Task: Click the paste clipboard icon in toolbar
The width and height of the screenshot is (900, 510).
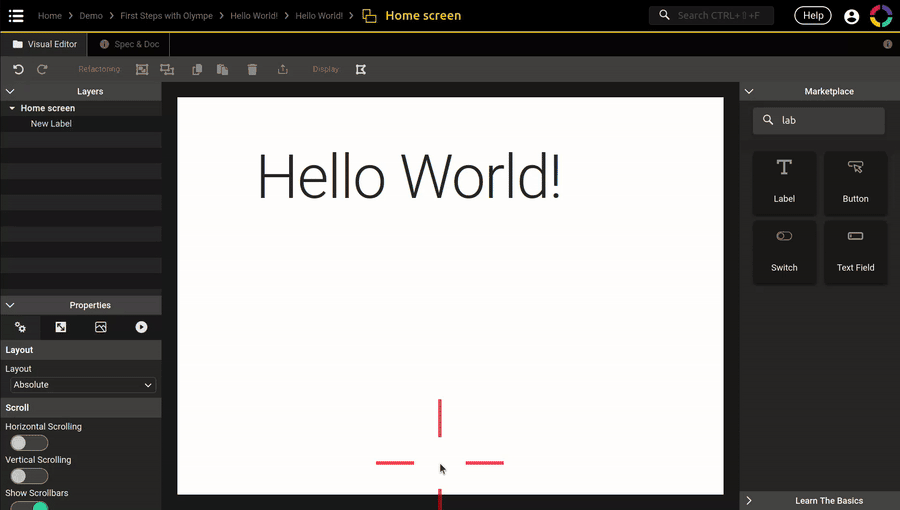Action: pyautogui.click(x=222, y=69)
